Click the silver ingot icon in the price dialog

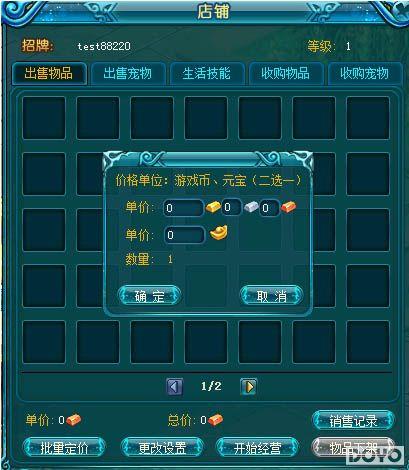(x=251, y=207)
